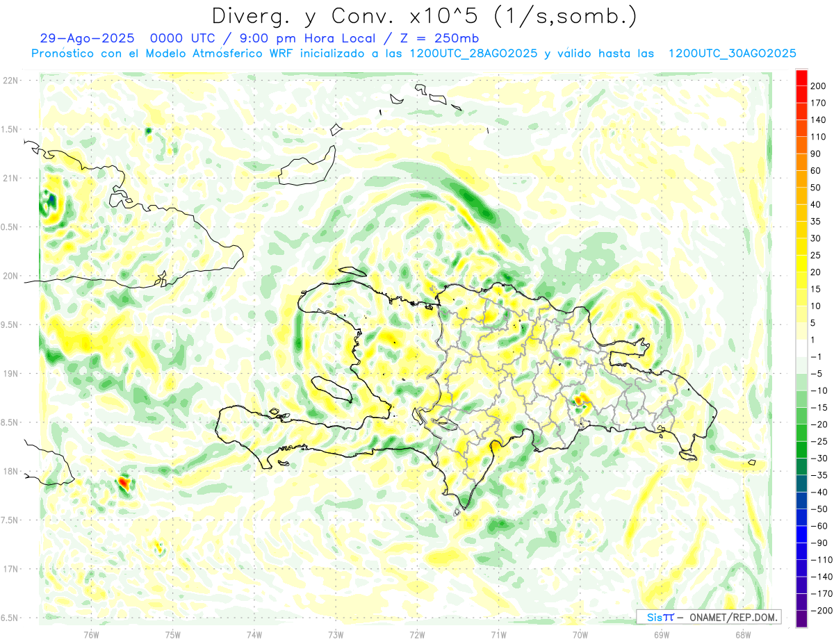
Task: Click the '90' colorbar label
Action: 816,154
